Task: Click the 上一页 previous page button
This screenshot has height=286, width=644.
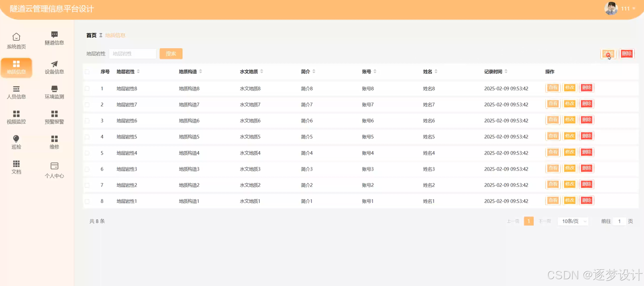Action: click(x=513, y=221)
